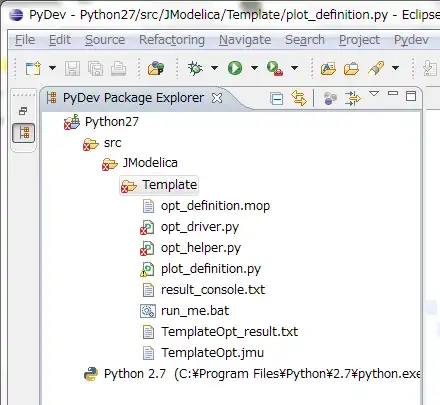The width and height of the screenshot is (440, 405).
Task: Select the src folder
Action: (x=112, y=143)
